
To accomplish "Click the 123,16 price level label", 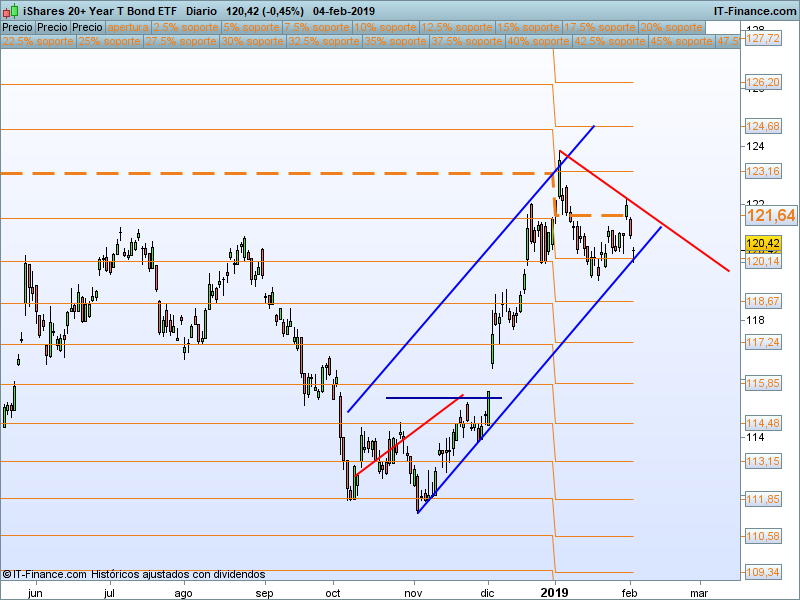I will (763, 171).
